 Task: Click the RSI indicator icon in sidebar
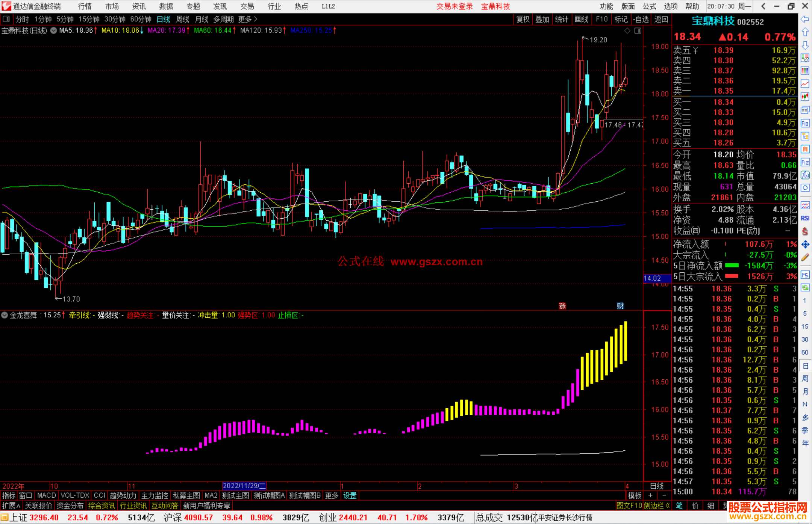pos(805,218)
